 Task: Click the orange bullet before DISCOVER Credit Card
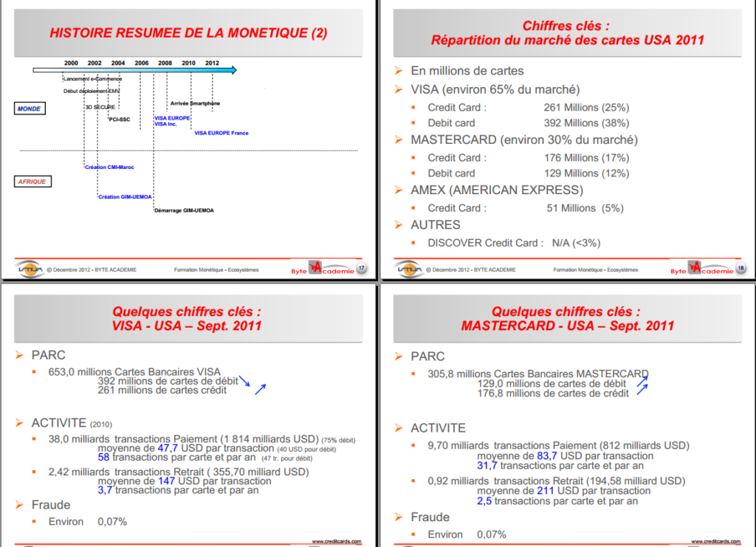[x=415, y=243]
